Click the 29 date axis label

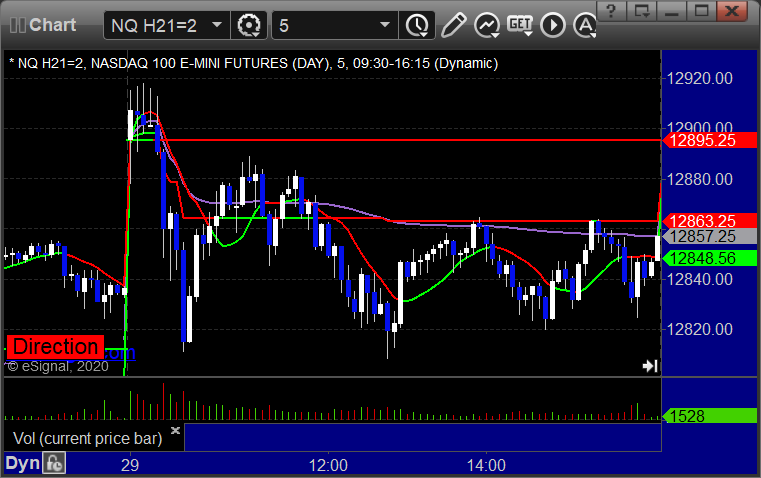[130, 465]
